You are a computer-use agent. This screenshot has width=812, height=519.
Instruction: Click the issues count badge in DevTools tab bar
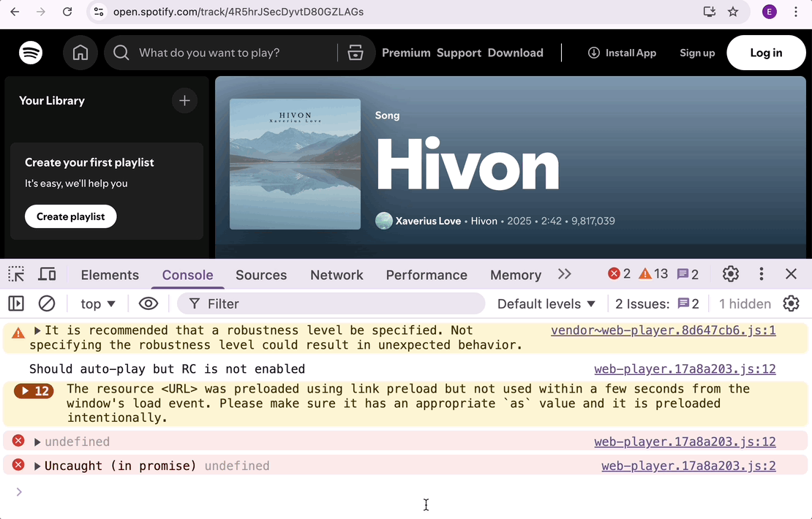[688, 273]
